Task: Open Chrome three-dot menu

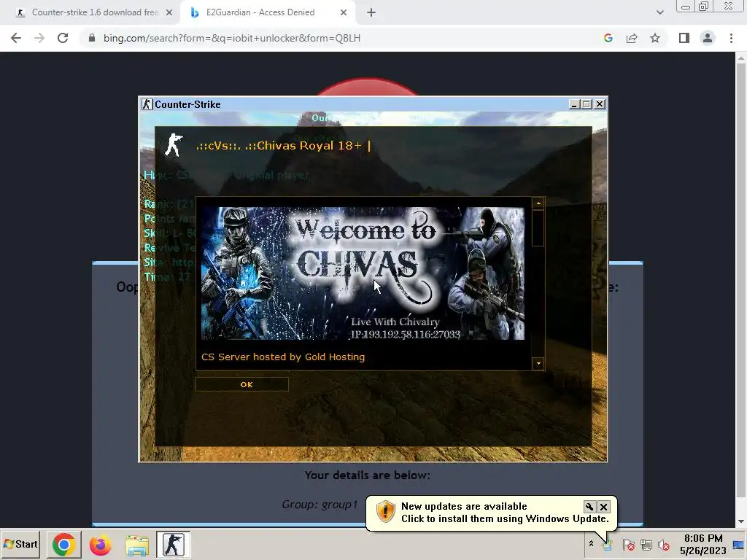Action: coord(731,38)
